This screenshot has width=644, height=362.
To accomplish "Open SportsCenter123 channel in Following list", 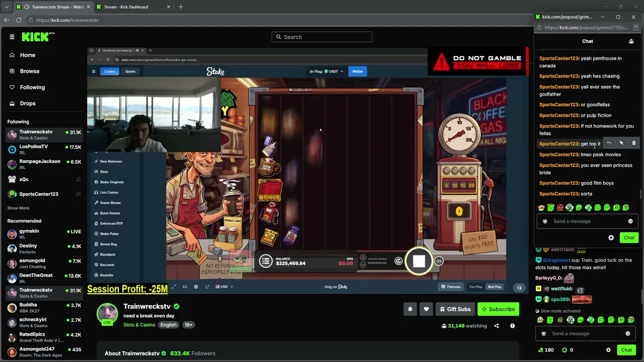I will coord(44,194).
